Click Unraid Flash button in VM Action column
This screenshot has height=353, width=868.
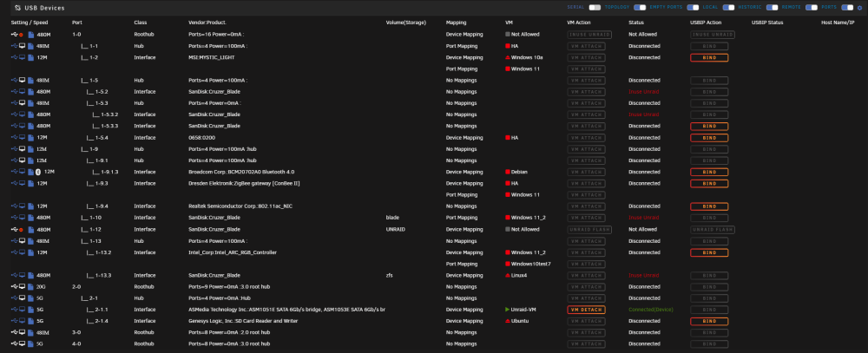(x=589, y=230)
